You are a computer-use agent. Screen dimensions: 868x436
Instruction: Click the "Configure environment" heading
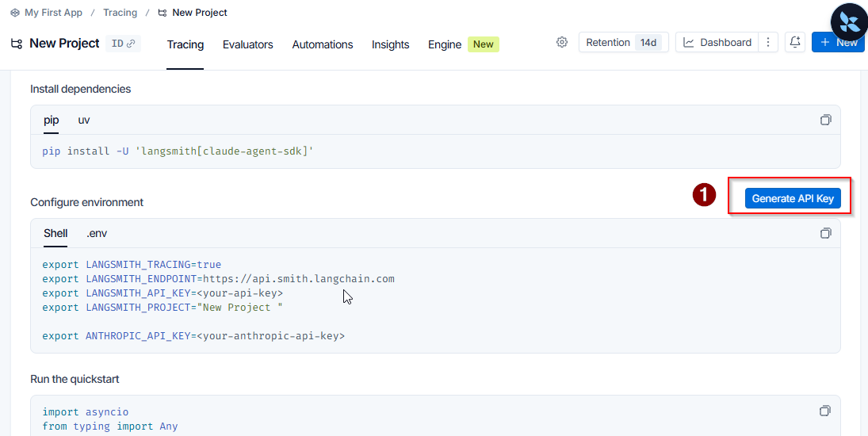point(87,202)
